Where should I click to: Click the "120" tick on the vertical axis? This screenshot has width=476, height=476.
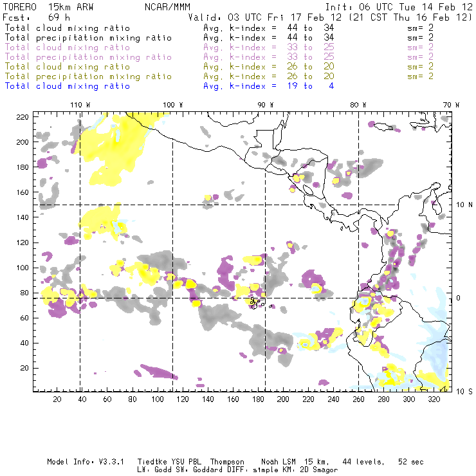(23, 243)
